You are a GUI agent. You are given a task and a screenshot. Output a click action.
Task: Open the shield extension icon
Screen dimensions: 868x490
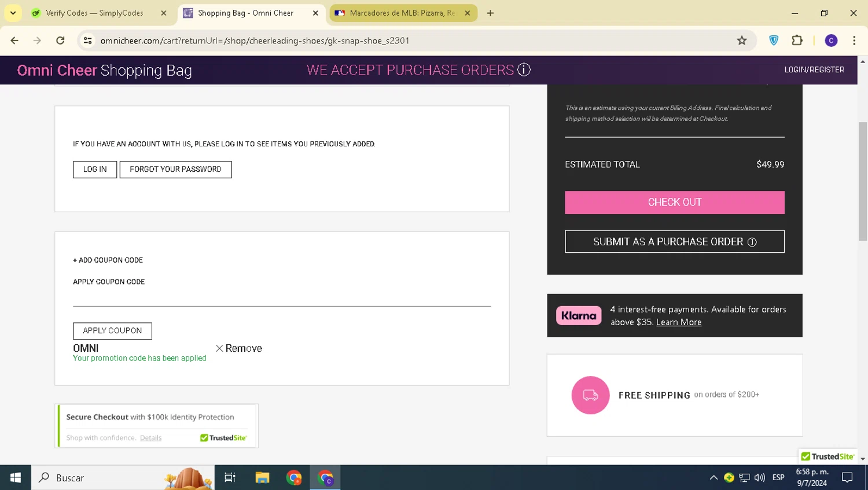click(774, 40)
